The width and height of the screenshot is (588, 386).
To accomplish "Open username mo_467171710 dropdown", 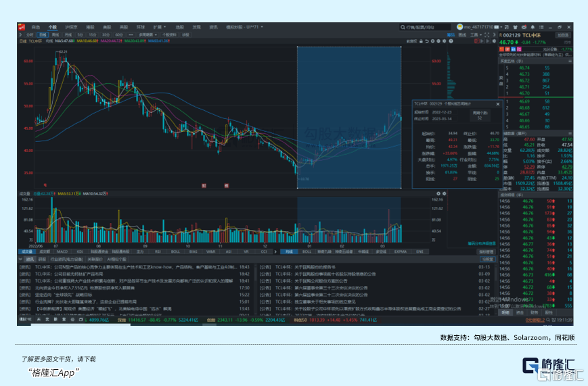I will click(x=483, y=27).
